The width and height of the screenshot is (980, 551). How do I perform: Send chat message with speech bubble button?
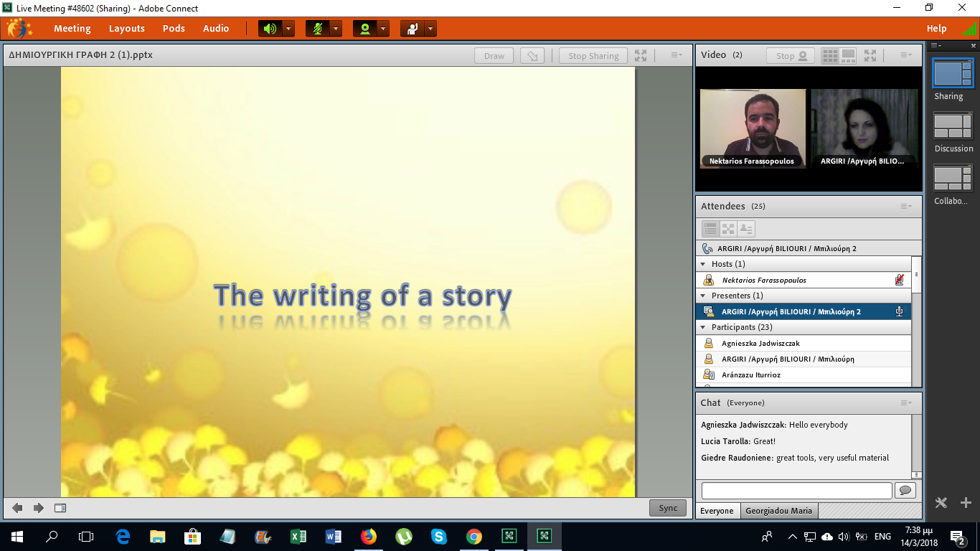(905, 491)
